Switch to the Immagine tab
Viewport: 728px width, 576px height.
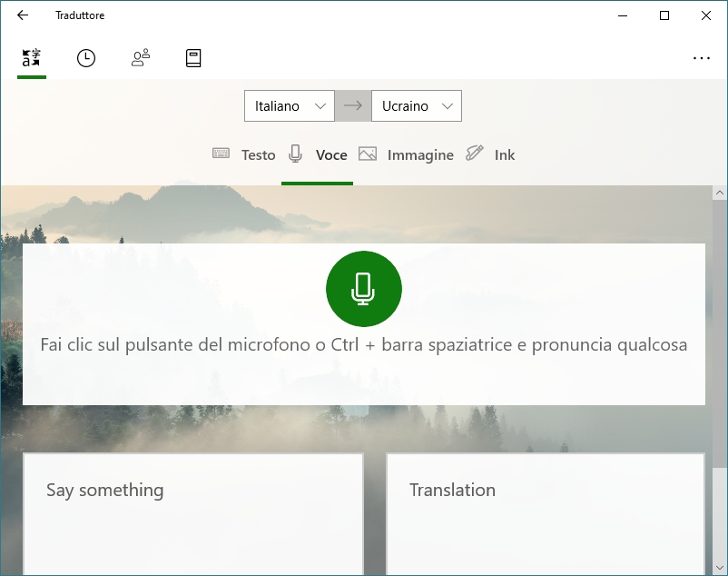(420, 155)
